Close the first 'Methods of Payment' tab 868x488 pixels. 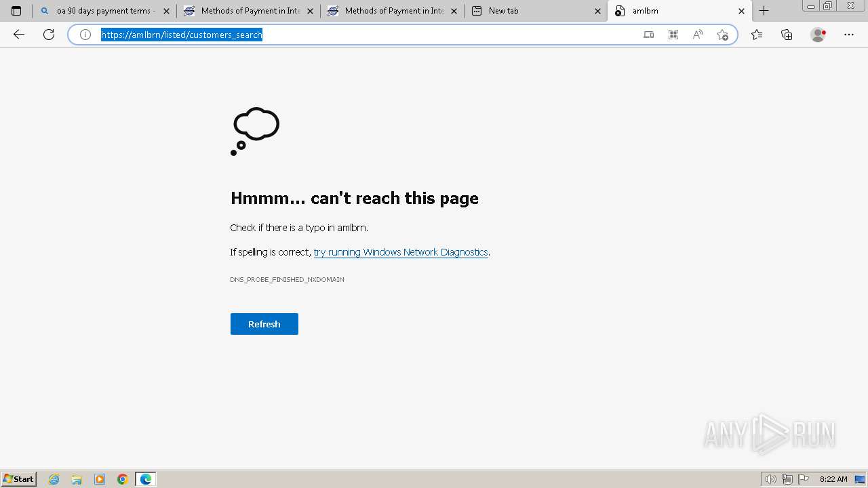click(x=311, y=11)
